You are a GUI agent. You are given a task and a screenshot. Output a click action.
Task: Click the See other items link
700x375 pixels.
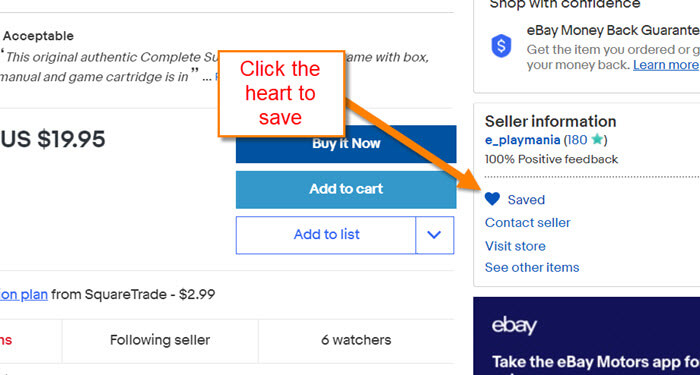pos(532,267)
